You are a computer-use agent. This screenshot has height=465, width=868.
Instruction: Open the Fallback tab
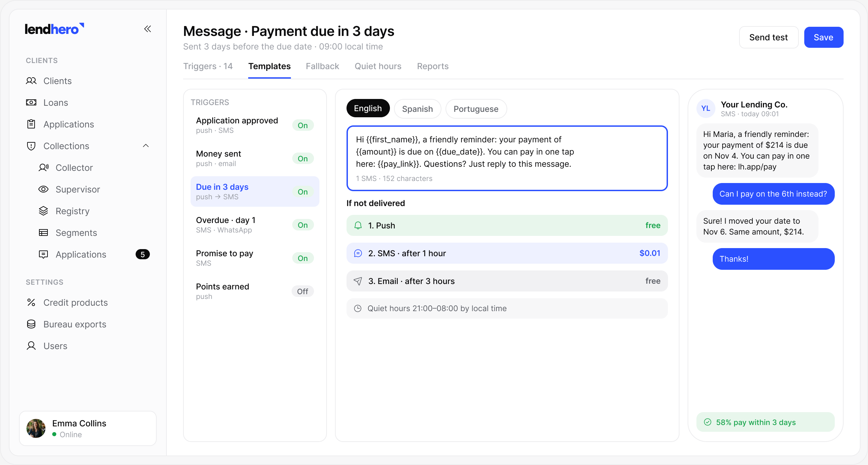tap(322, 66)
